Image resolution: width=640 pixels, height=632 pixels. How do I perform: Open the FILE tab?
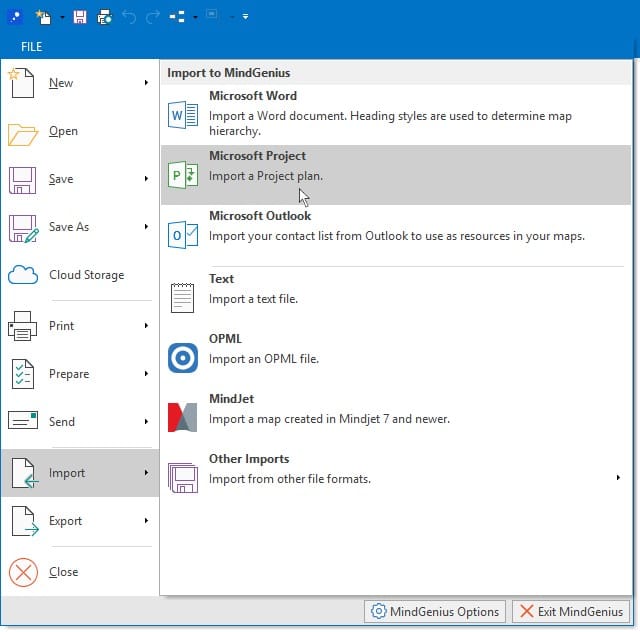pyautogui.click(x=31, y=47)
